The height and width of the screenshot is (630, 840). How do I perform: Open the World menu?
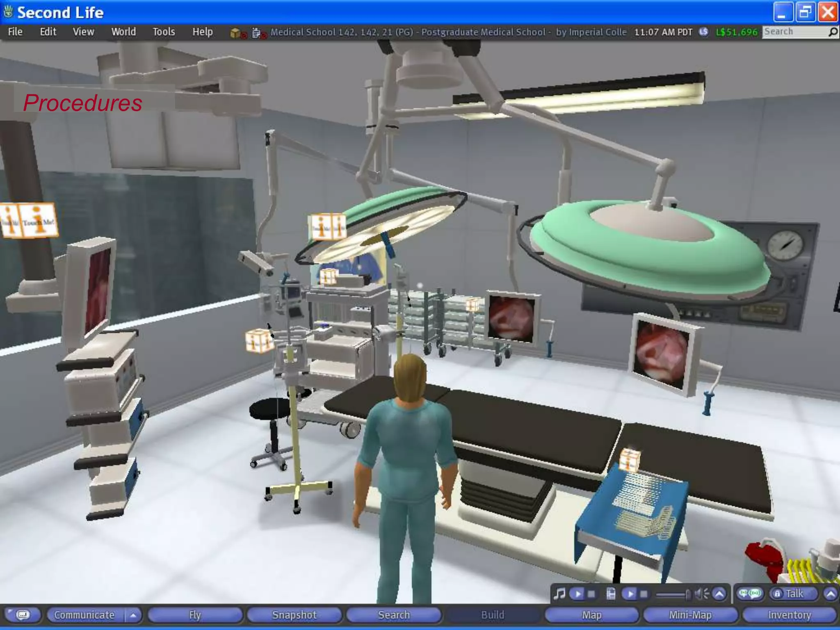click(x=123, y=32)
